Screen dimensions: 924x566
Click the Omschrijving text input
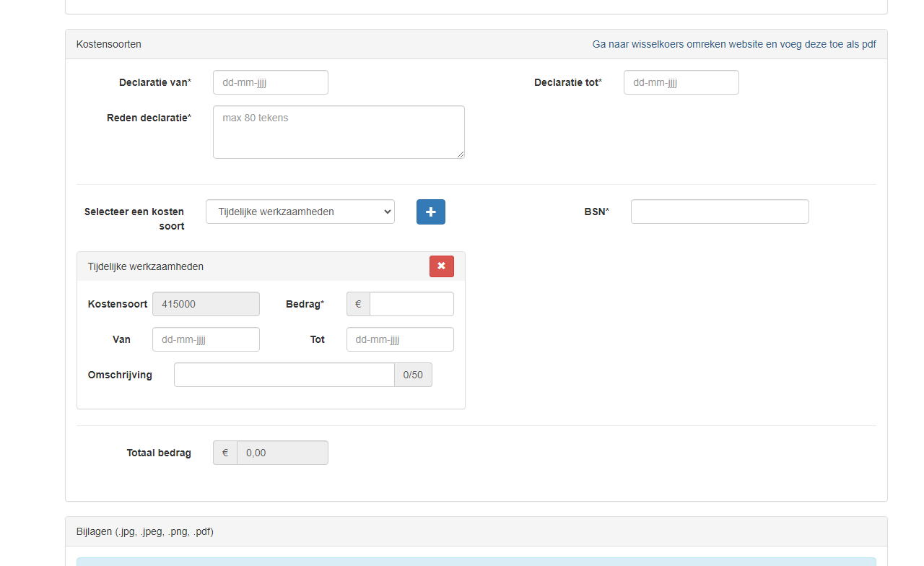pyautogui.click(x=284, y=375)
